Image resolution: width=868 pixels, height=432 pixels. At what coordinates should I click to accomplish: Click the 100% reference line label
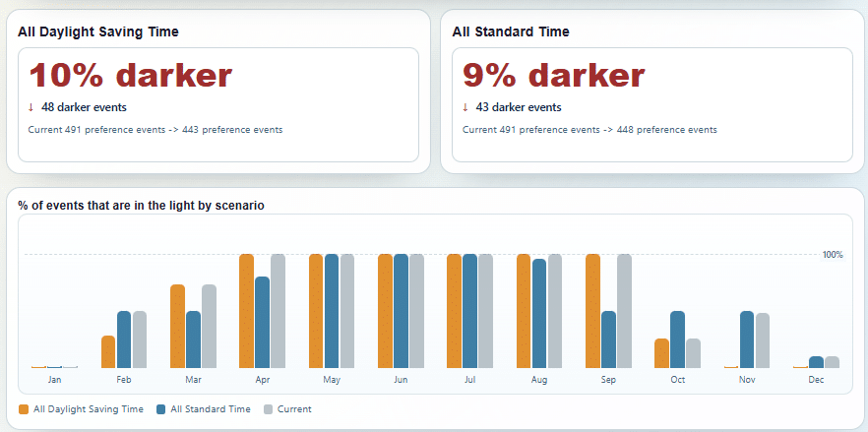click(x=833, y=255)
